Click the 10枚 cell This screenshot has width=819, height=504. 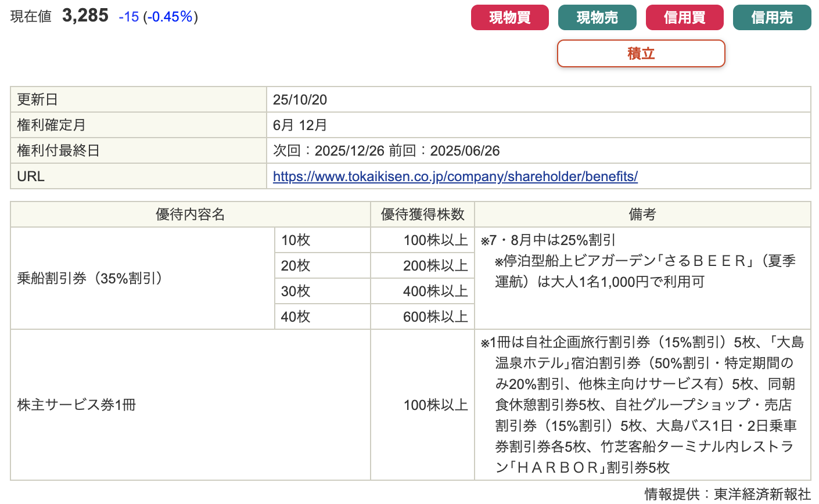click(x=296, y=240)
